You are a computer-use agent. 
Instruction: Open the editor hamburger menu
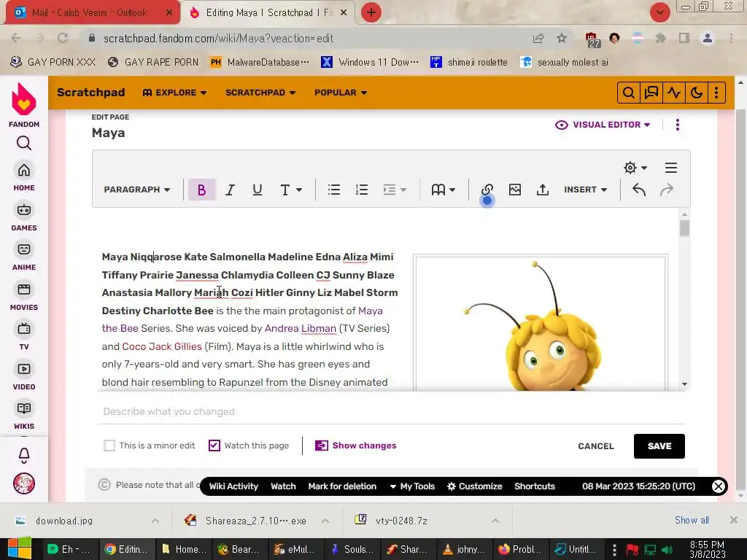[x=671, y=168]
